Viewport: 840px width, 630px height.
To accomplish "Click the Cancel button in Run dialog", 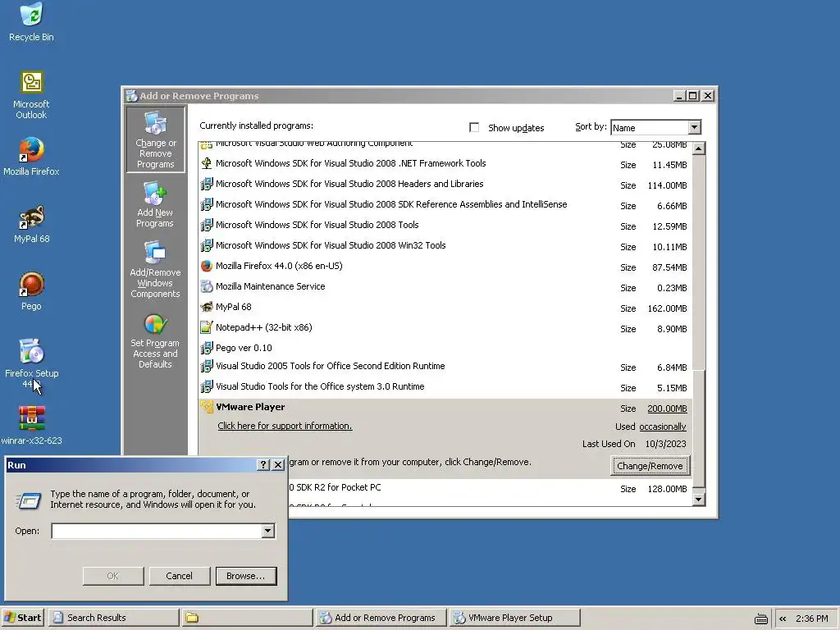I will pyautogui.click(x=179, y=576).
